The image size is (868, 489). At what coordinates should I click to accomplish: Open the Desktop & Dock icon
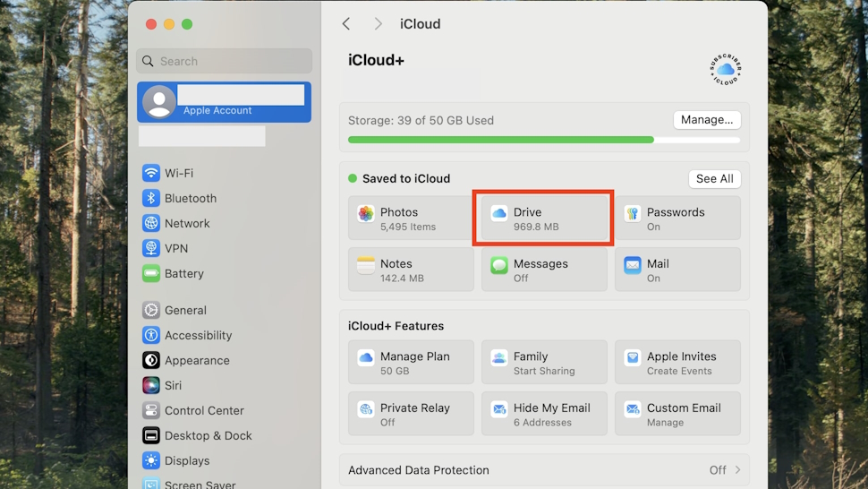150,435
